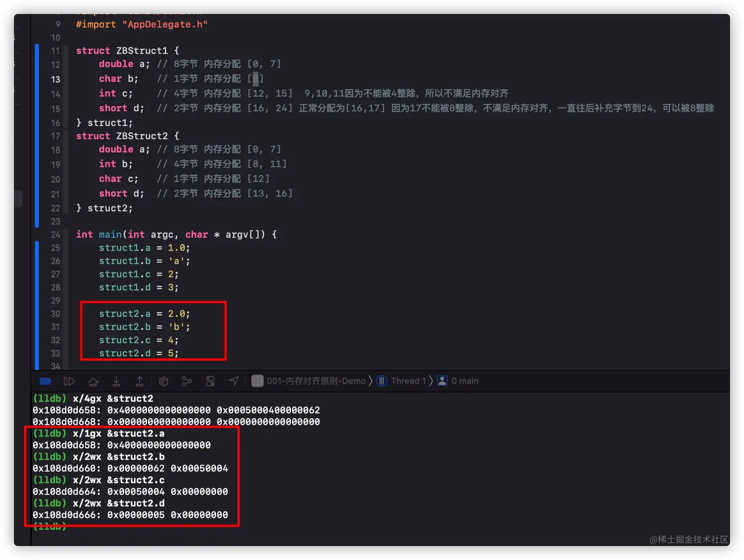Click 'char b;' in ZBStruct1
Image resolution: width=744 pixels, height=560 pixels.
(119, 79)
